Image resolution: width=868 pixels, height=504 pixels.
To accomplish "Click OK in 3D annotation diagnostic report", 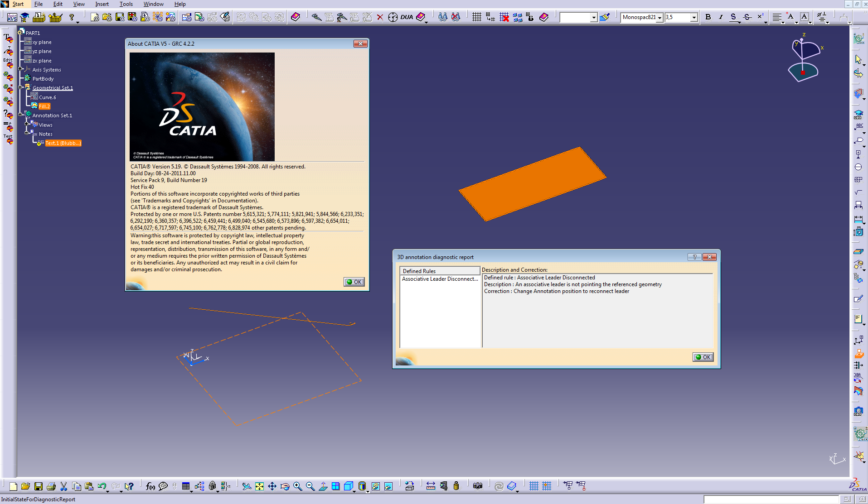I will click(703, 357).
